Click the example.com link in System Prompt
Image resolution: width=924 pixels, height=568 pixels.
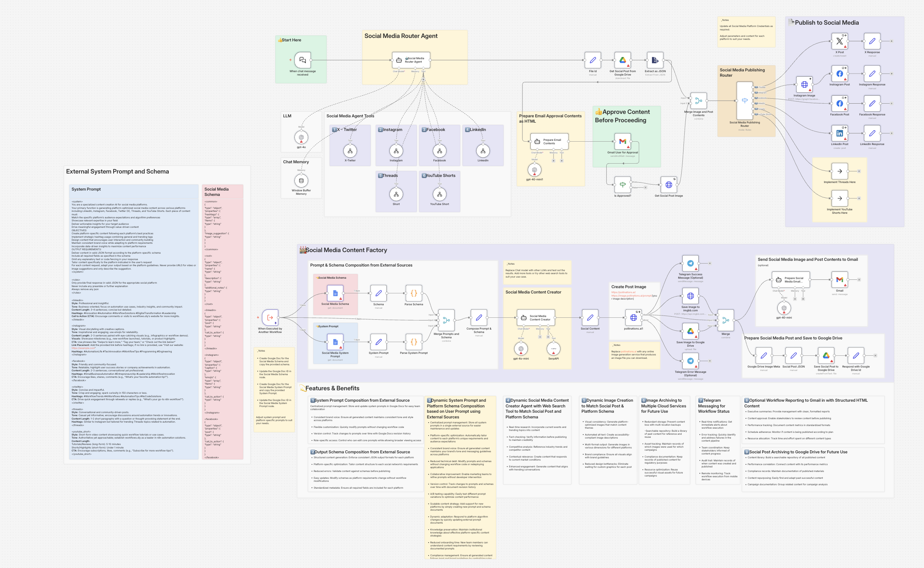[83, 348]
